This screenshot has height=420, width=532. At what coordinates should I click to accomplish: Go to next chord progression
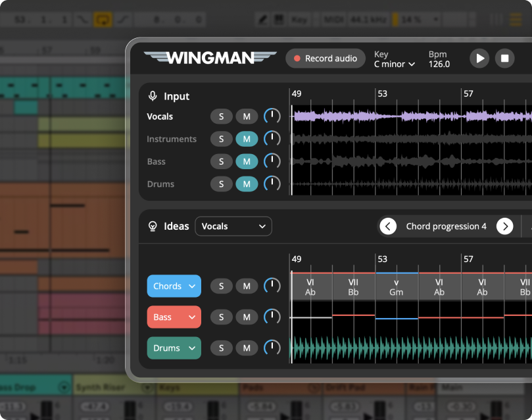click(x=505, y=226)
